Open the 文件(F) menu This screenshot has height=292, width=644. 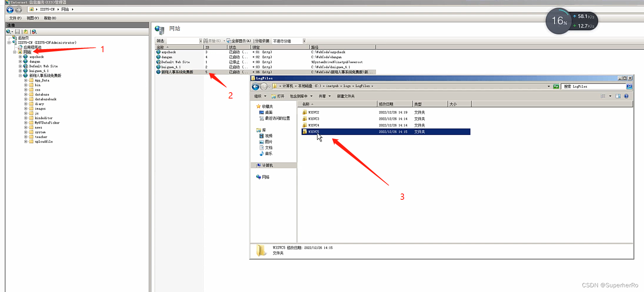coord(15,18)
